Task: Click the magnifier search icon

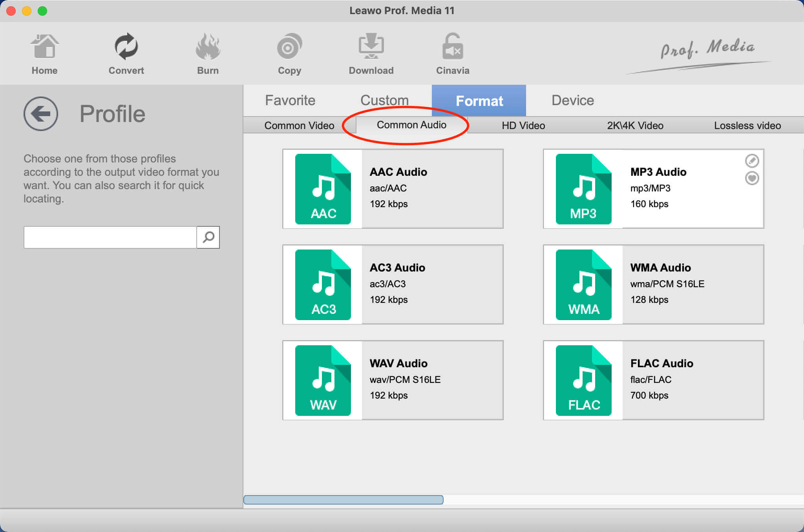Action: click(208, 237)
